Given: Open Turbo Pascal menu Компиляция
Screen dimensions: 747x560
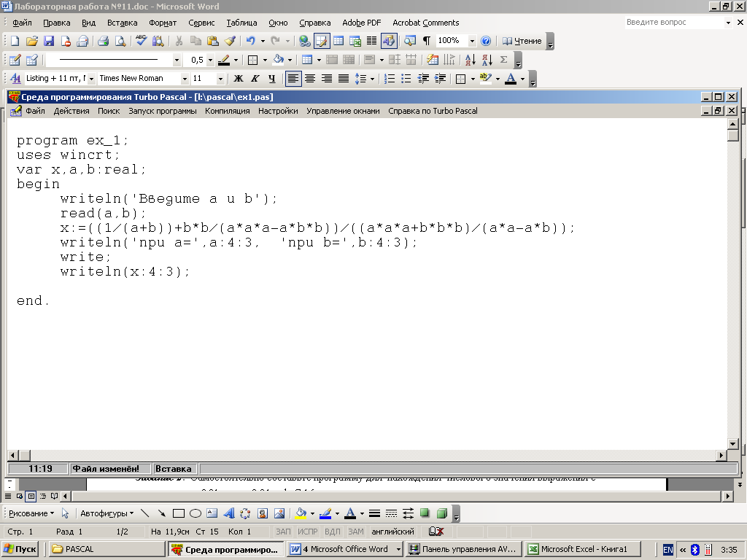Looking at the screenshot, I should click(228, 111).
